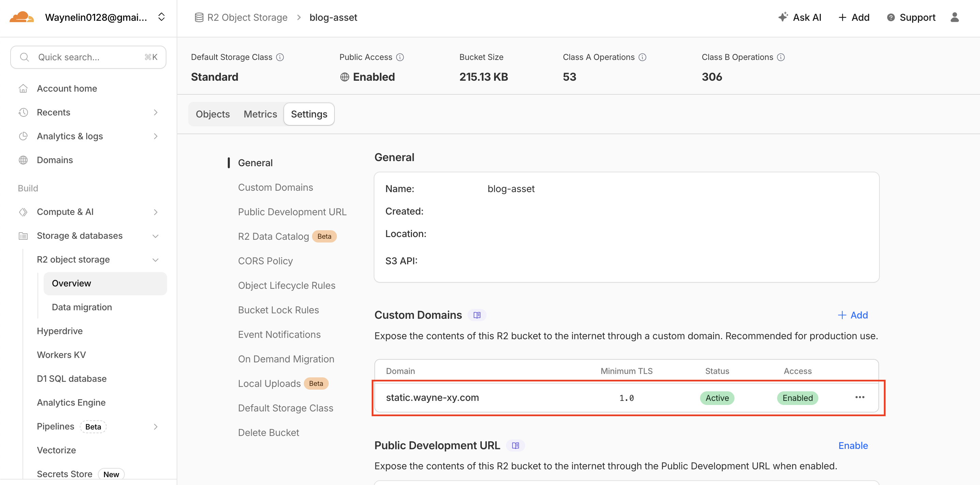Click info icon beside Class A Operations
Viewport: 980px width, 485px height.
[x=642, y=58]
